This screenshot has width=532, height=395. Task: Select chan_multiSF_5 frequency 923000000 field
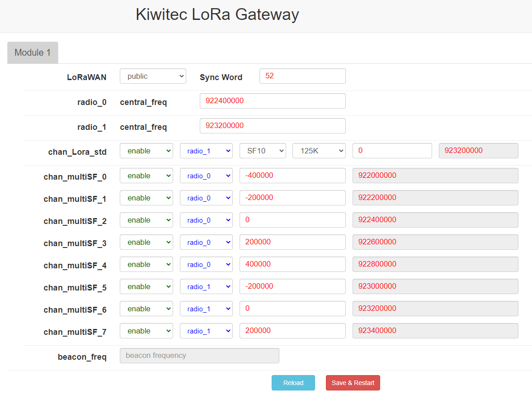click(435, 287)
